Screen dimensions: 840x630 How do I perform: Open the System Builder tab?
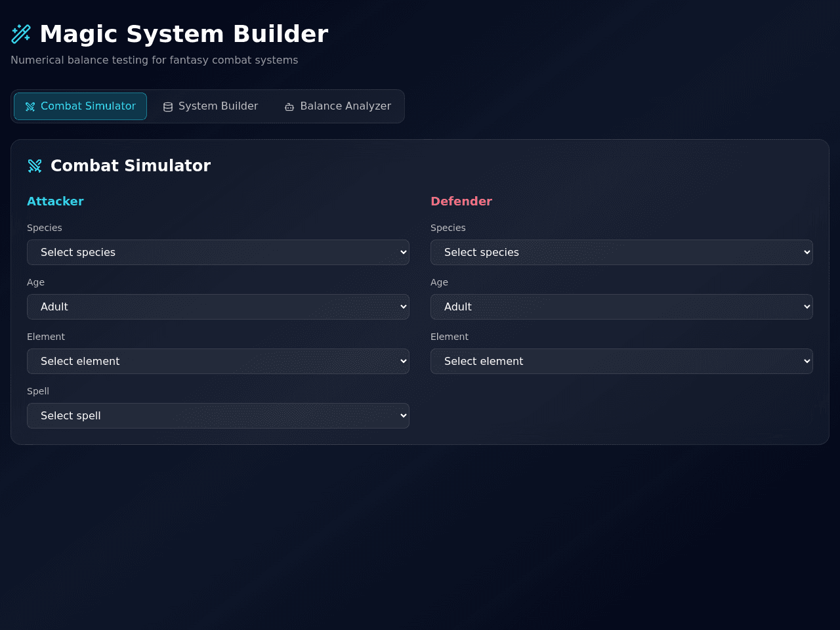(211, 106)
